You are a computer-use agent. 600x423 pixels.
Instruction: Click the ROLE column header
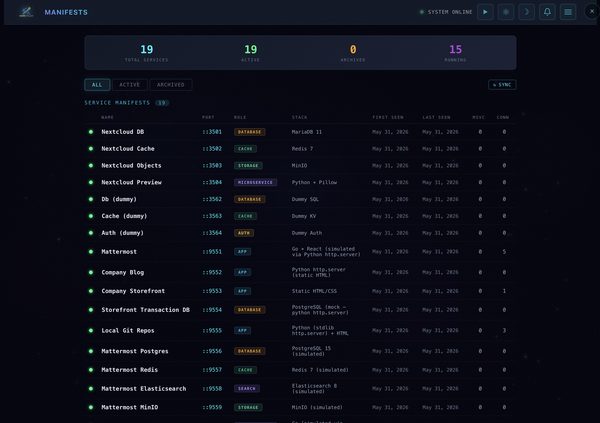point(240,117)
